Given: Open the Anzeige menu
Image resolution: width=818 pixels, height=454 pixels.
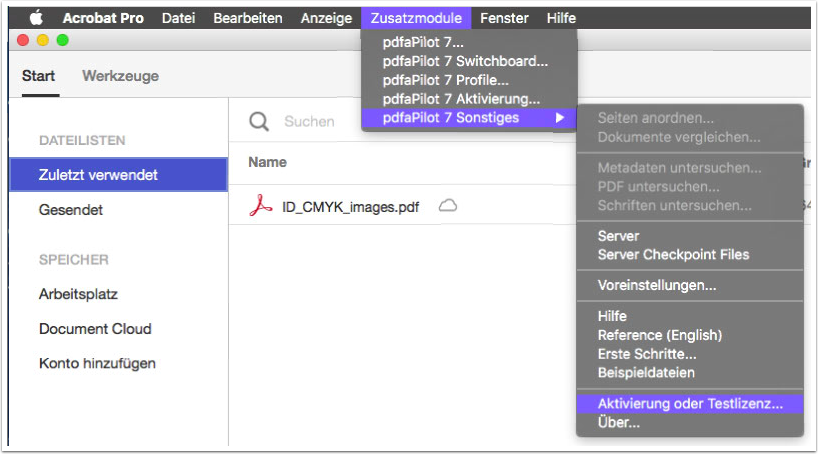Looking at the screenshot, I should click(x=326, y=18).
